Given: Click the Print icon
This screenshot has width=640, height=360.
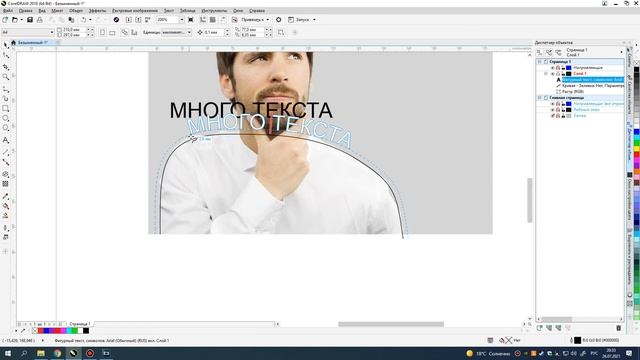Looking at the screenshot, I should point(40,20).
